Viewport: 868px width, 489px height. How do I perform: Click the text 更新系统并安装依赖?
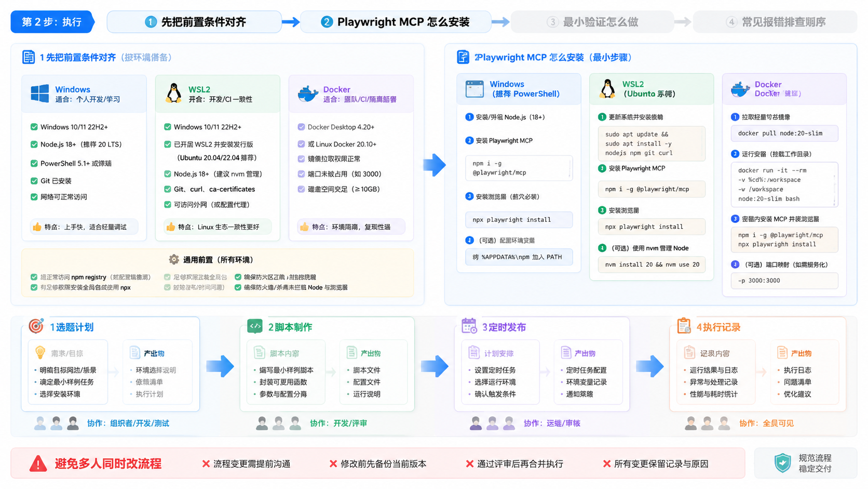pos(636,117)
